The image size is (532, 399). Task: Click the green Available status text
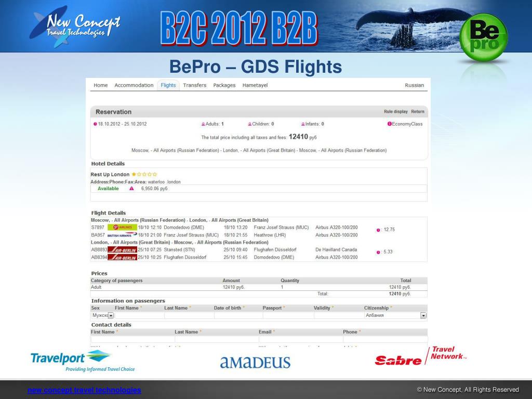point(108,189)
